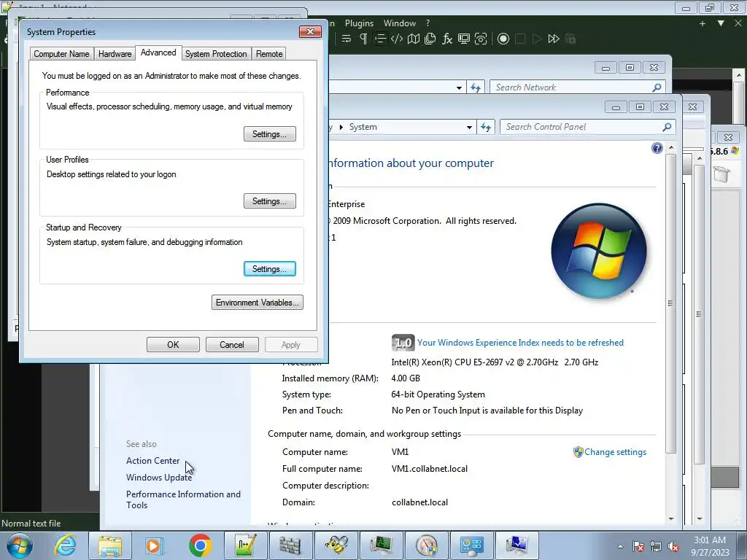Screen dimensions: 747x560
Task: Open the Windows Start orb
Action: [20, 545]
